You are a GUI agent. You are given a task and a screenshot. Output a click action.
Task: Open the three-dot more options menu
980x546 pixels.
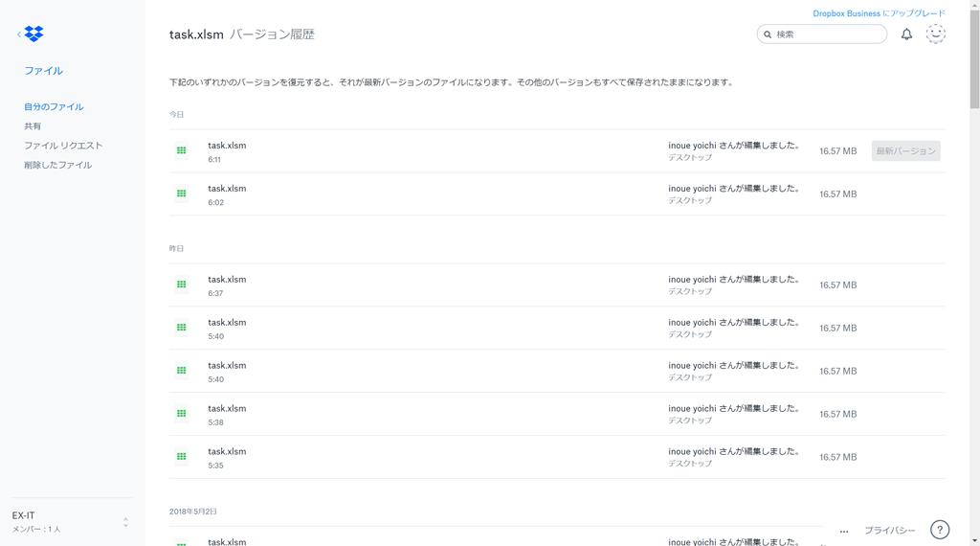tap(844, 531)
